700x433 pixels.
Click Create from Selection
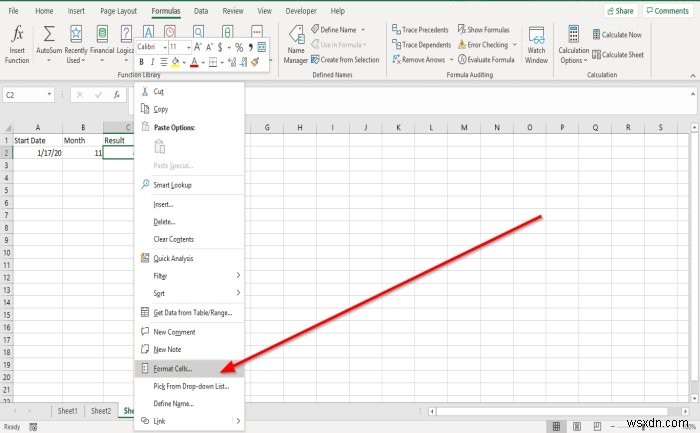pyautogui.click(x=345, y=60)
